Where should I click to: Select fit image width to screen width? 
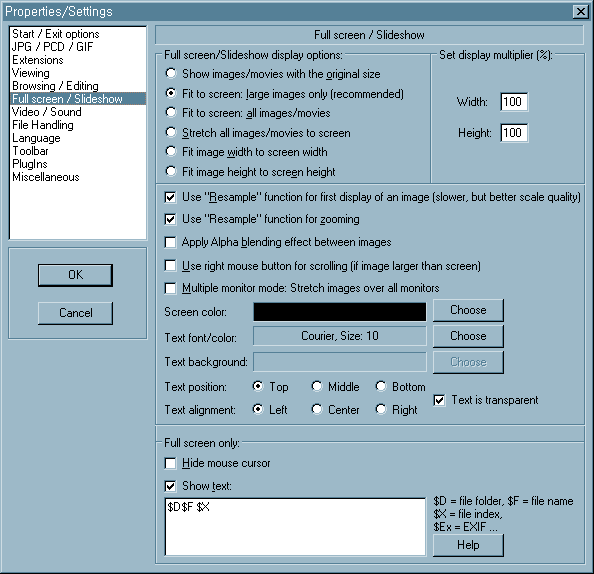click(171, 151)
